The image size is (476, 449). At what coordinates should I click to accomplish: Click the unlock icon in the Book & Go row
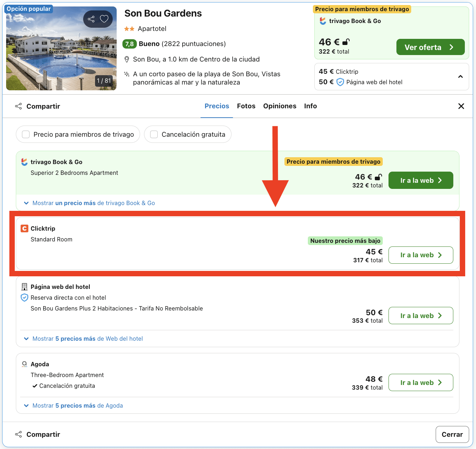coord(378,177)
